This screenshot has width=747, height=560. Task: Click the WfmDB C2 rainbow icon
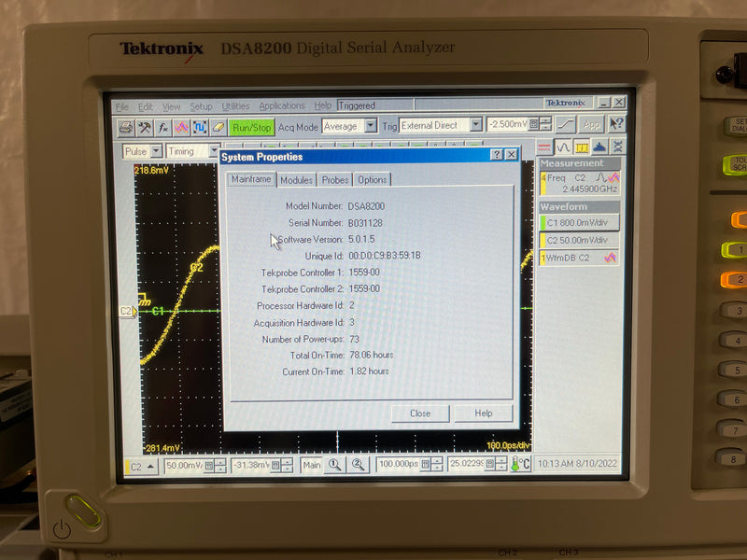click(611, 258)
